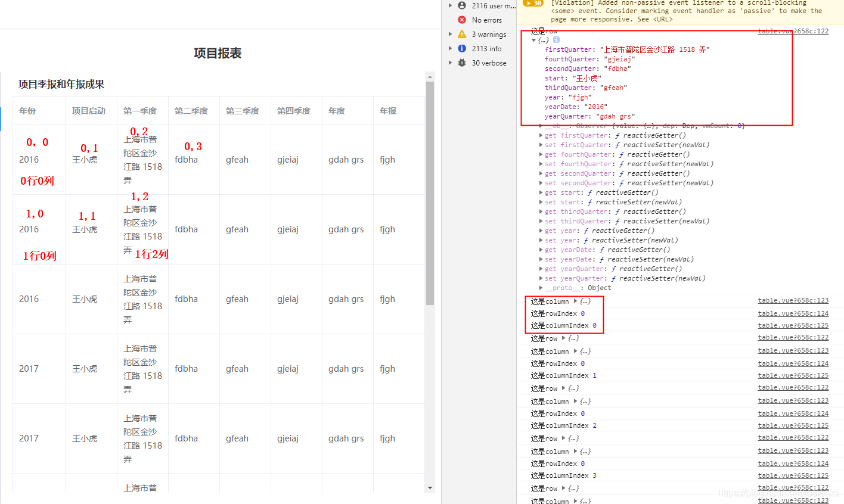
Task: Expand the set yearDate setter
Action: tap(541, 259)
